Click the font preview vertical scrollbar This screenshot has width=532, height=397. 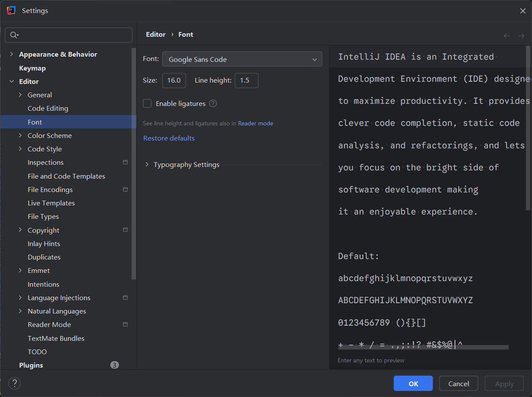(528, 128)
